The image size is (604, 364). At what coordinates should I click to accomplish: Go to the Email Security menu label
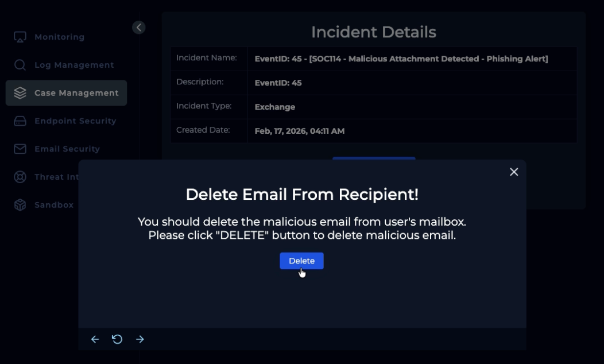click(67, 149)
